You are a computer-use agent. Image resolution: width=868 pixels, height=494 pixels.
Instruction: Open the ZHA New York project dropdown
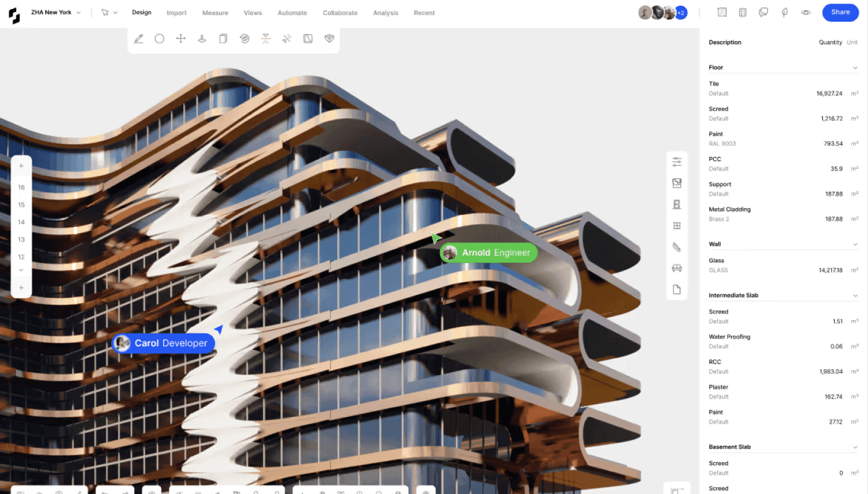pyautogui.click(x=80, y=12)
